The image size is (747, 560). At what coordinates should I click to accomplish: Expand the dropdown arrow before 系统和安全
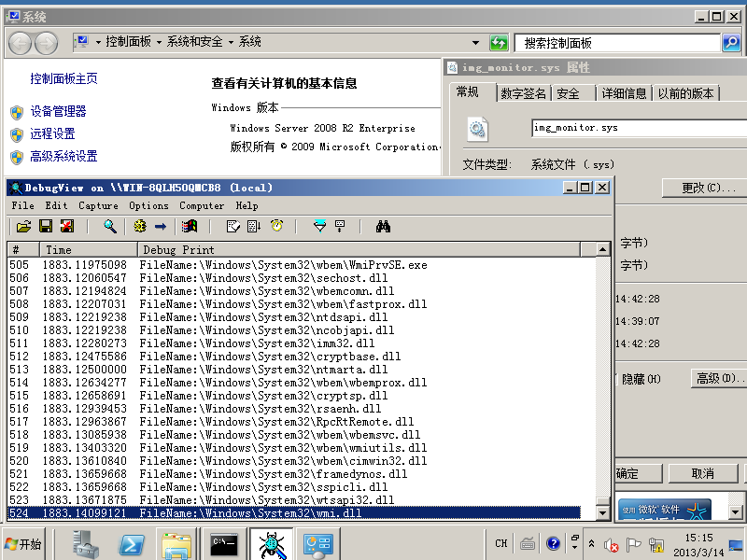pyautogui.click(x=159, y=42)
